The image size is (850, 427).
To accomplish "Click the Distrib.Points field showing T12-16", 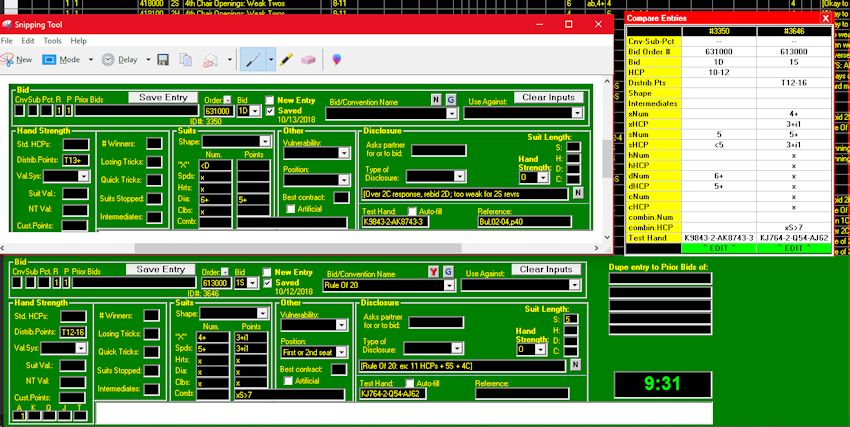I will 73,332.
